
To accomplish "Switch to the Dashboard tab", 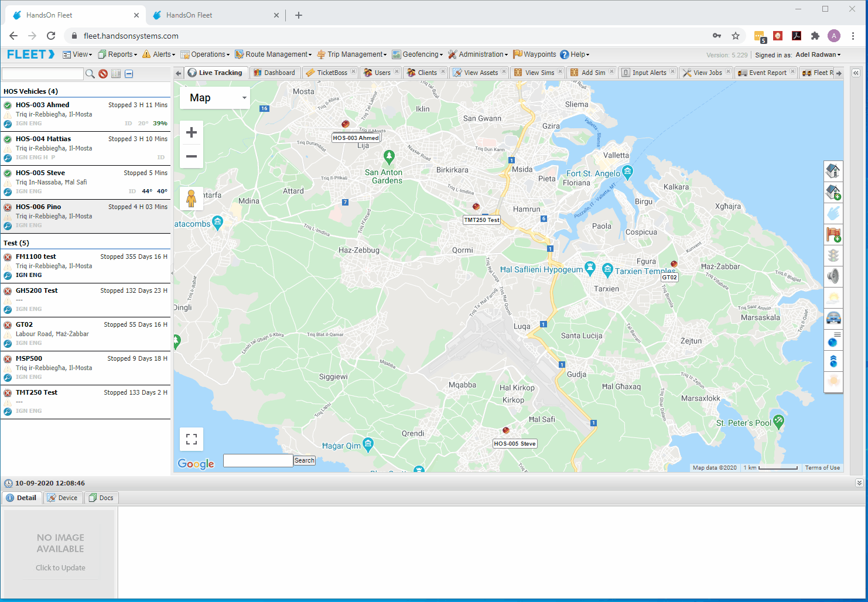I will tap(274, 73).
